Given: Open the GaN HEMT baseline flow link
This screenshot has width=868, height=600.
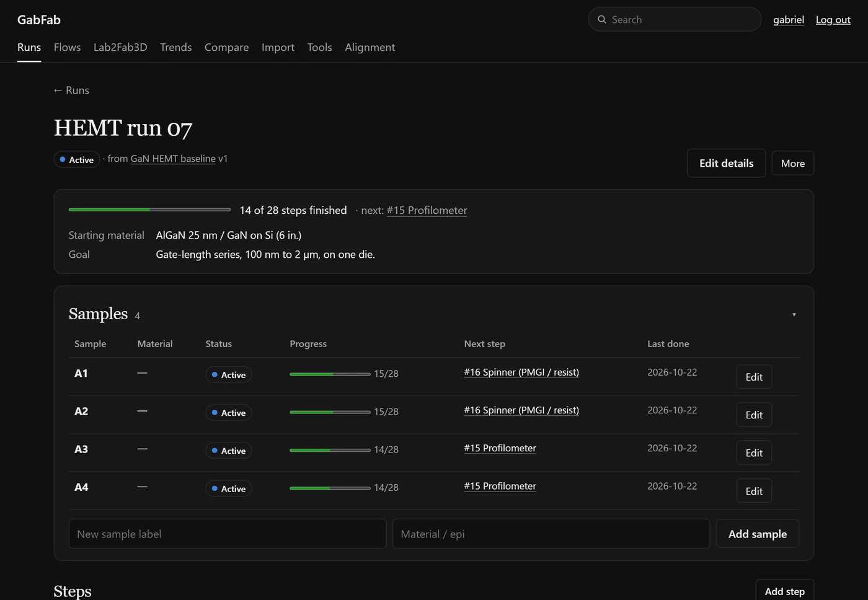Looking at the screenshot, I should [x=173, y=159].
